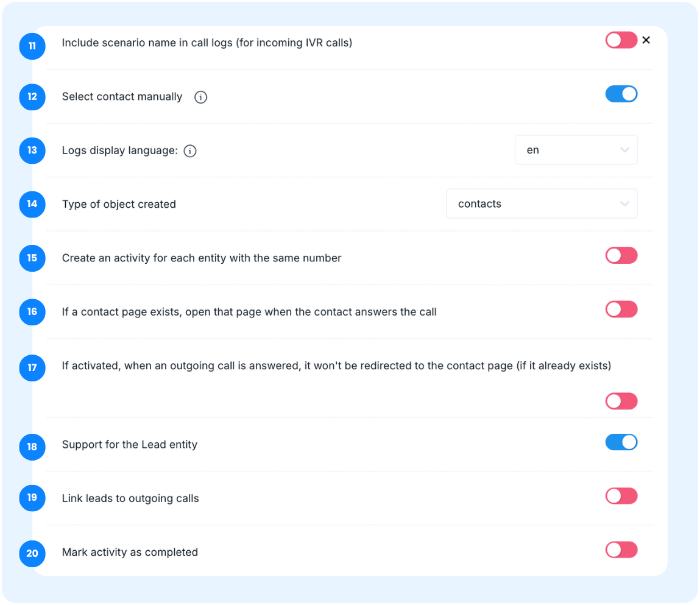Screen dimensions: 700x605
Task: Toggle open contact page when call answered
Action: point(621,310)
